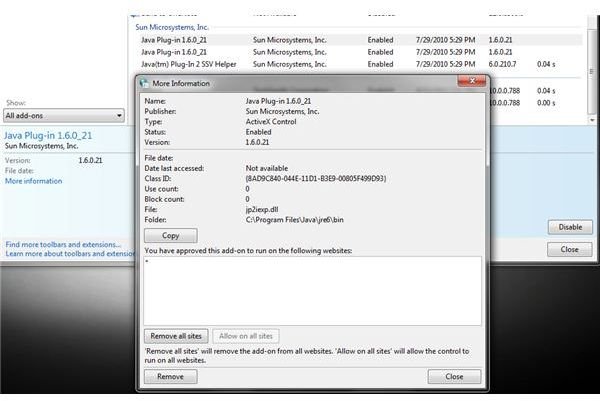This screenshot has height=401, width=600.
Task: Click inside the approved websites list box
Action: click(313, 291)
